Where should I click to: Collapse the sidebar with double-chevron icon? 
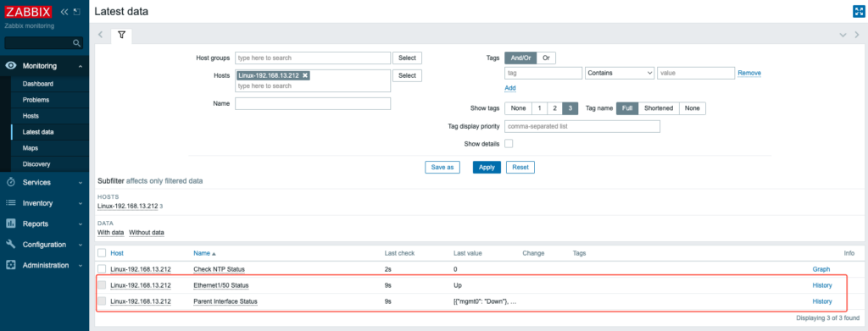coord(64,12)
